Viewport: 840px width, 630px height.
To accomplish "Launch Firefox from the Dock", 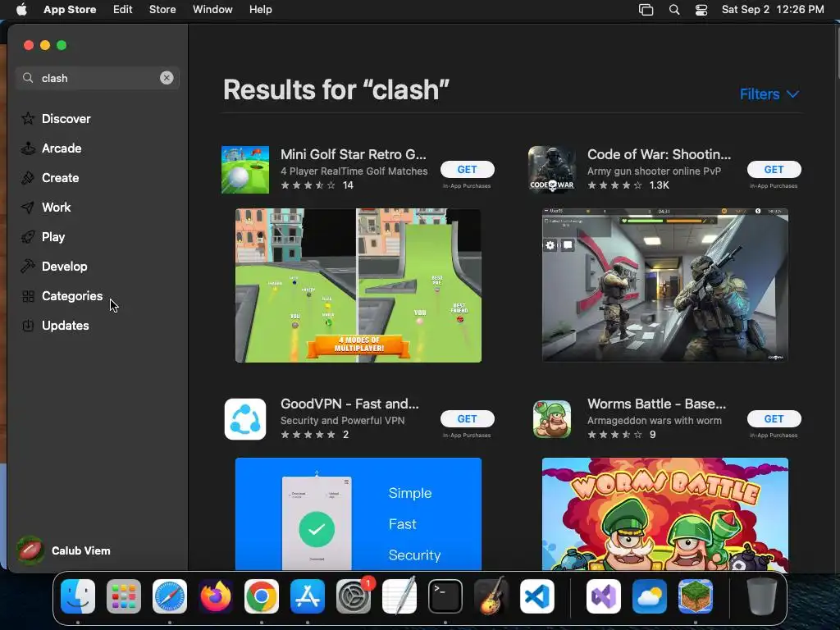I will coord(216,596).
